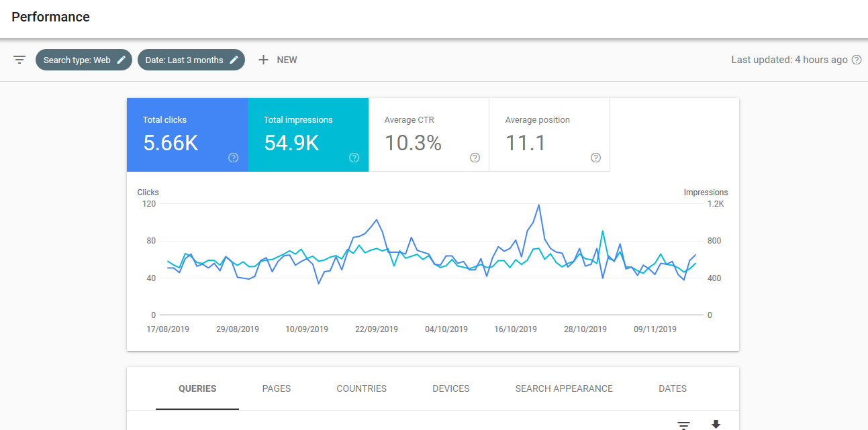Toggle the Total impressions metric card
Screen dimensions: 868x430
[x=308, y=135]
